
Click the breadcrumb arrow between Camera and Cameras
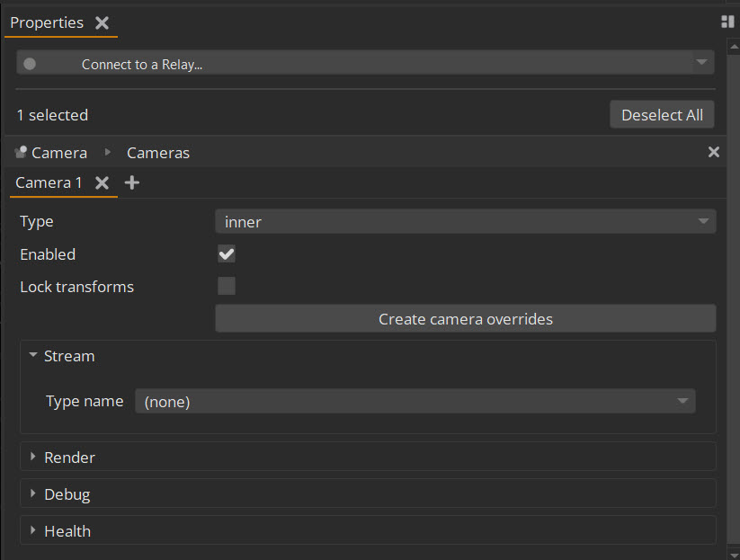108,153
